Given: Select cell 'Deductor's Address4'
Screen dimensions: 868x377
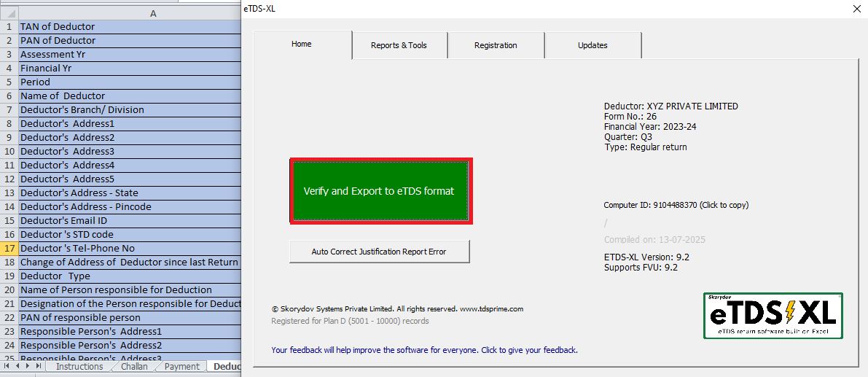Looking at the screenshot, I should [x=130, y=165].
